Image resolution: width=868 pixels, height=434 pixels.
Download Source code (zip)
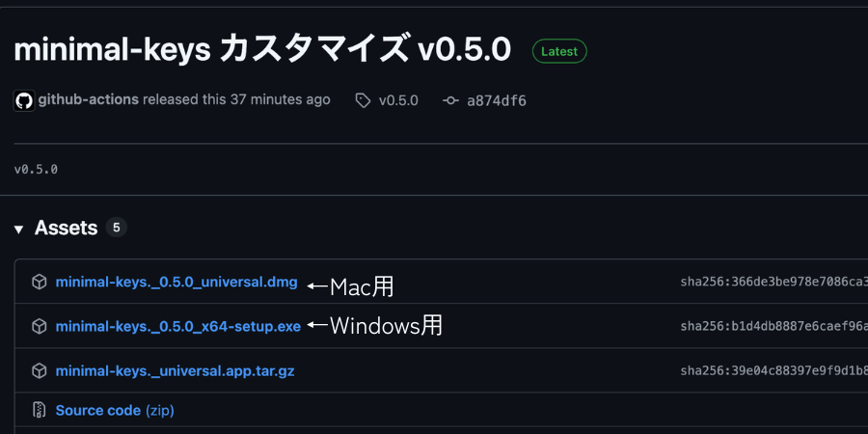point(115,410)
